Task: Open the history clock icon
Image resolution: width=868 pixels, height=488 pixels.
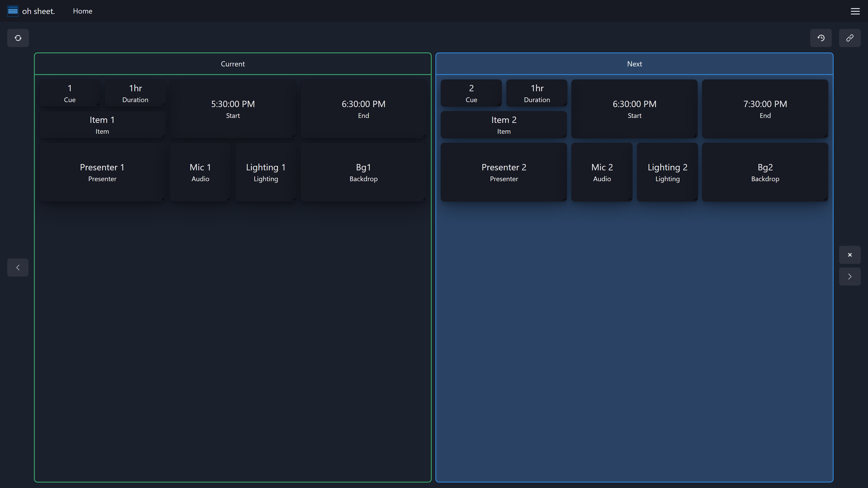Action: [x=821, y=38]
